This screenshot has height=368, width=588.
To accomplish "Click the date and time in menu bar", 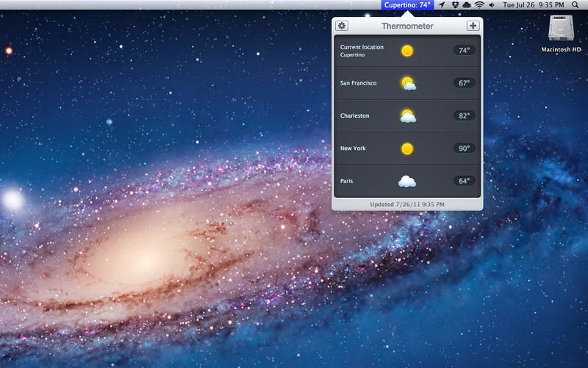I will point(532,4).
